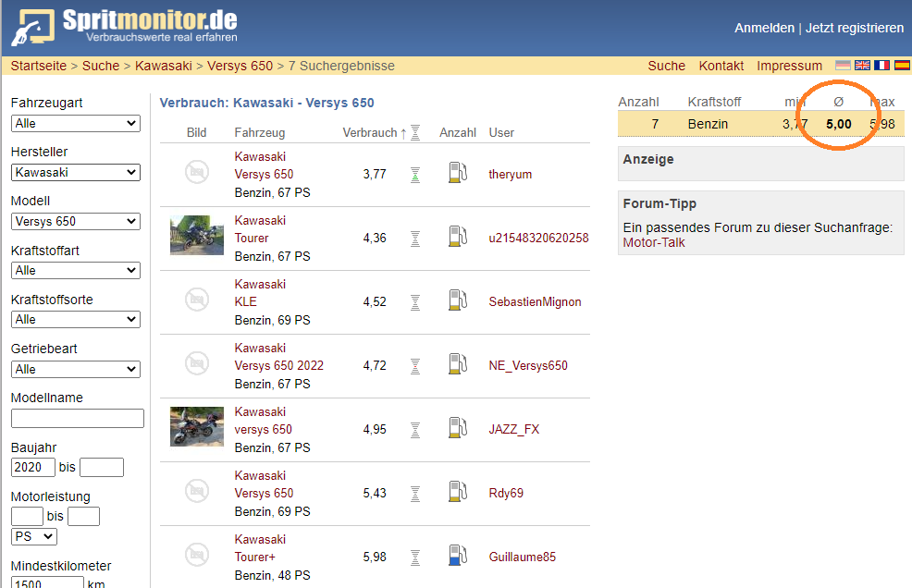Viewport: 912px width, 588px height.
Task: Click the sort icon beside Verbrauch header
Action: (x=415, y=132)
